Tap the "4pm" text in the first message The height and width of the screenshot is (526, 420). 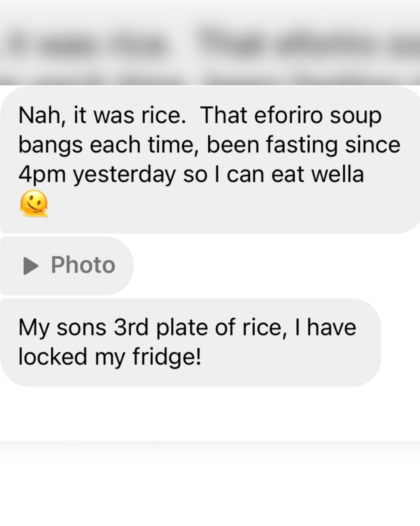pos(42,175)
